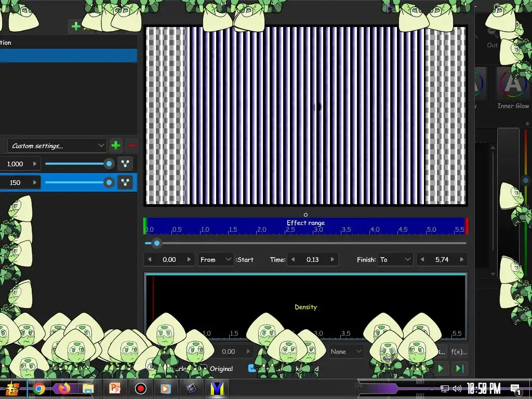Increase the 1,000 parameter value
Image resolution: width=532 pixels, height=399 pixels.
(35, 164)
